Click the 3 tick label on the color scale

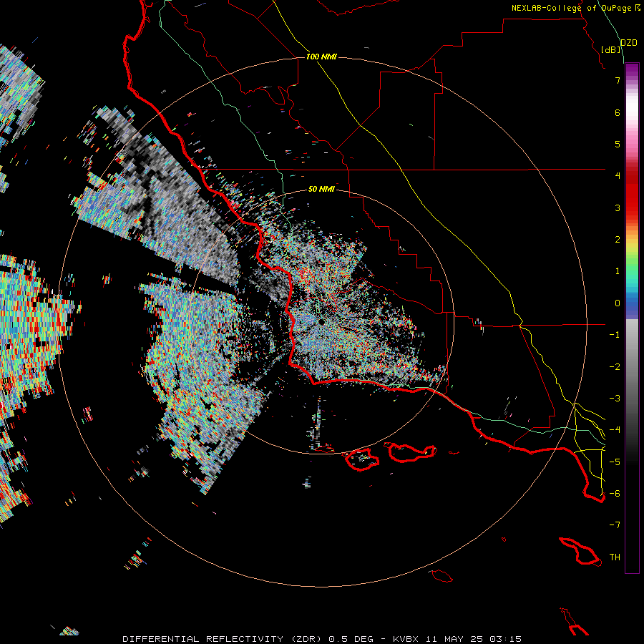coord(618,208)
